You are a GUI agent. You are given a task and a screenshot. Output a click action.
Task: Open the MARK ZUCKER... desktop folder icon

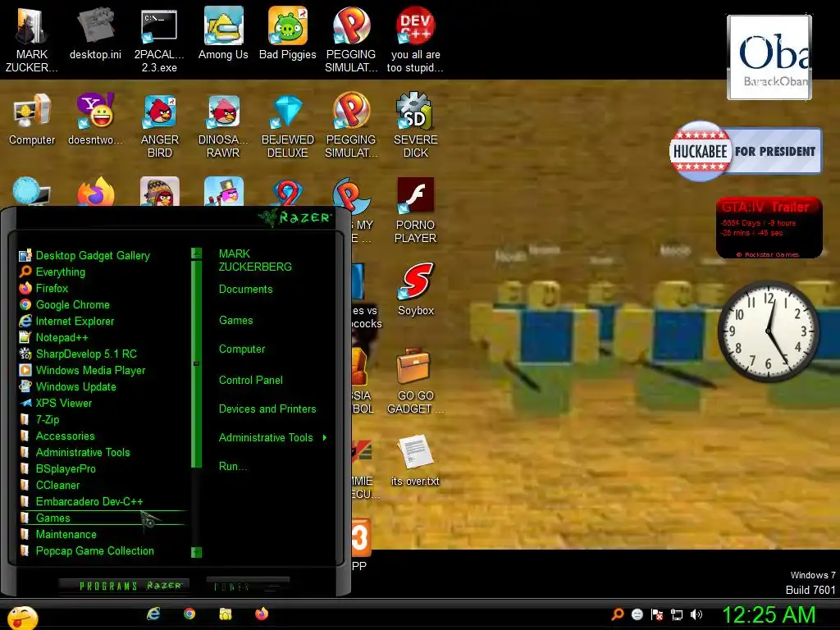pyautogui.click(x=31, y=39)
